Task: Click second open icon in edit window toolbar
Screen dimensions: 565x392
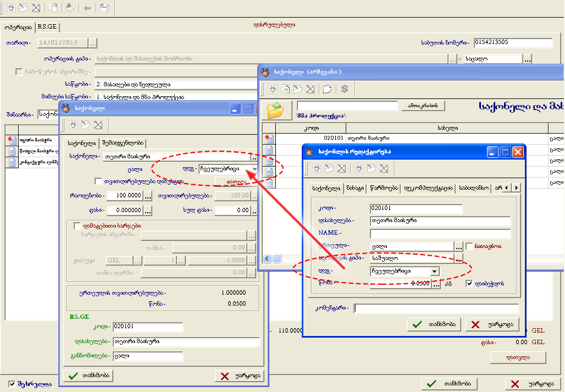Action: coord(371,168)
